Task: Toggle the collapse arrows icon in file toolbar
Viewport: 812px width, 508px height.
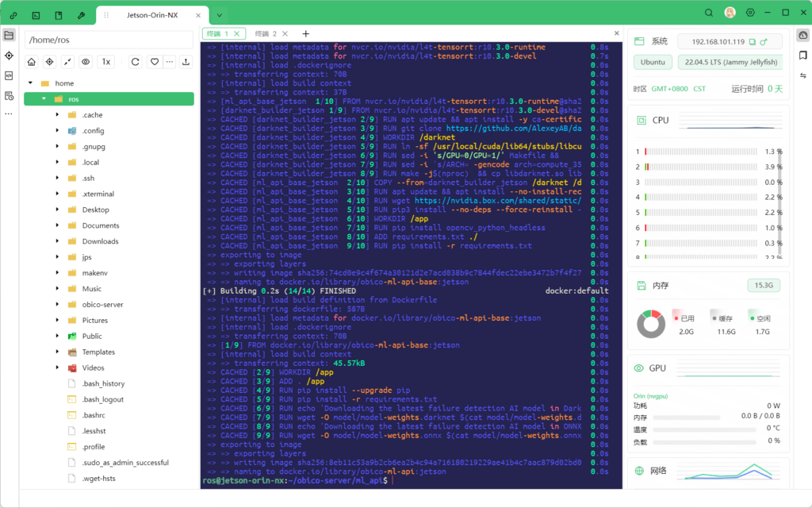Action: click(x=67, y=62)
